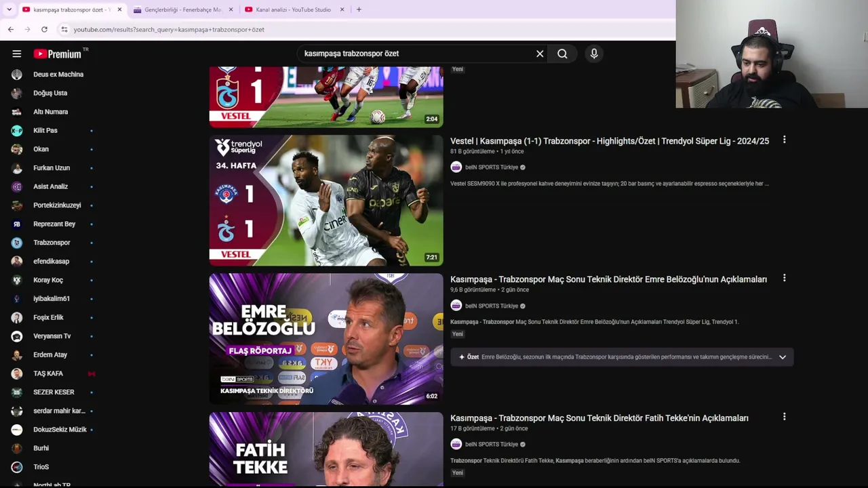Visit beIN SPORTS Türkiye name under Emre Belözoğlu video
The image size is (868, 488).
click(492, 306)
